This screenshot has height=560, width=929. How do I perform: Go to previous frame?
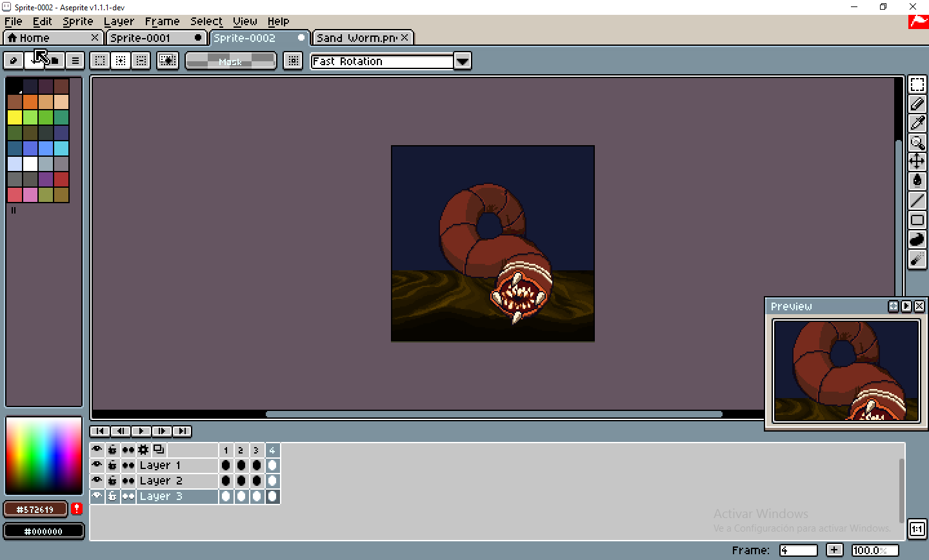tap(121, 431)
